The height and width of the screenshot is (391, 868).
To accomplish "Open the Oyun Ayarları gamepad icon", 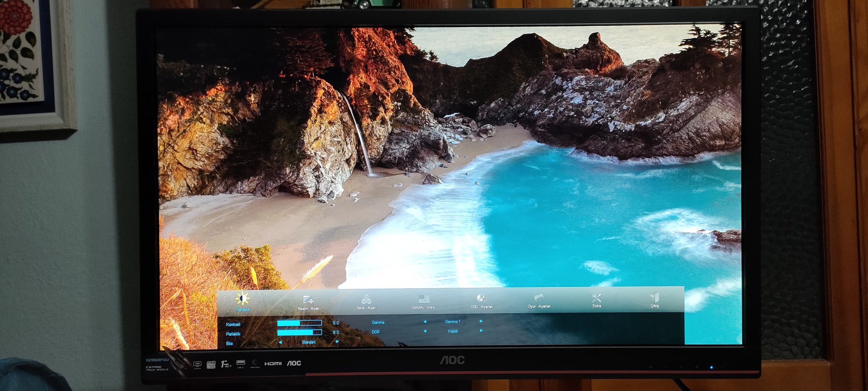I will (x=539, y=298).
